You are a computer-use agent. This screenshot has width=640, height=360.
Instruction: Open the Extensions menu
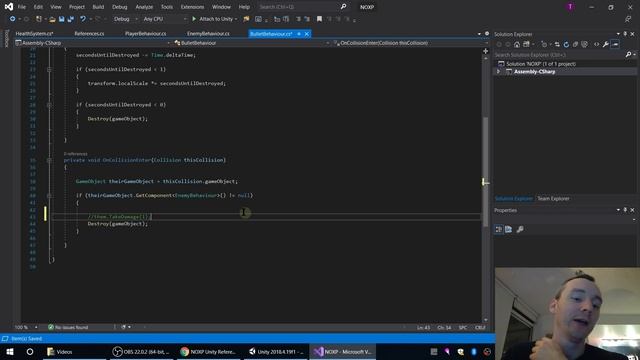coord(192,7)
